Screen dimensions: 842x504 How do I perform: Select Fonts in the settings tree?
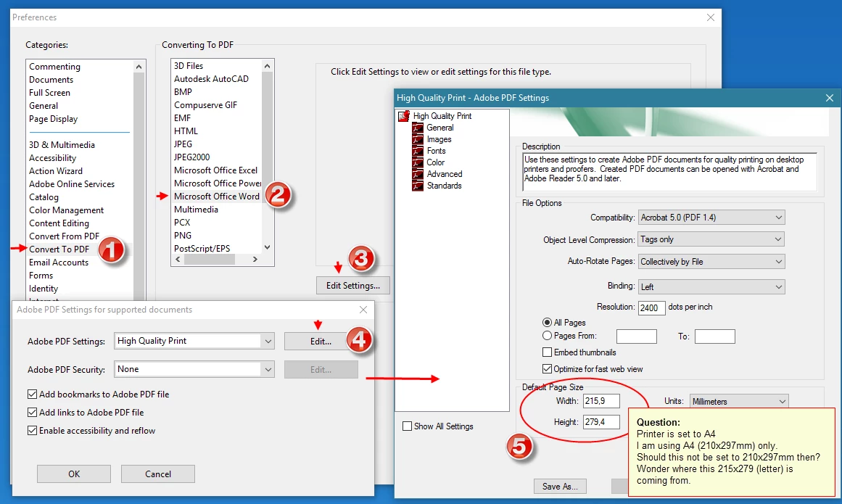point(436,151)
